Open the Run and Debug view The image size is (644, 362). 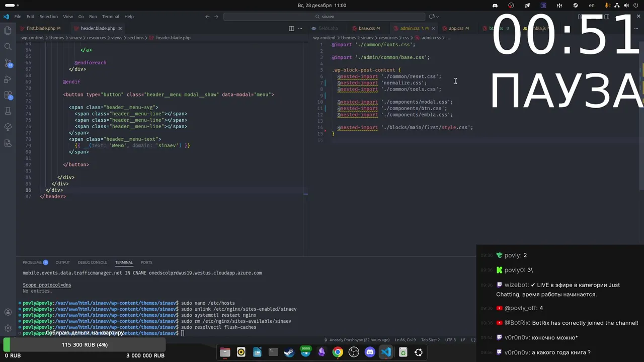8,79
